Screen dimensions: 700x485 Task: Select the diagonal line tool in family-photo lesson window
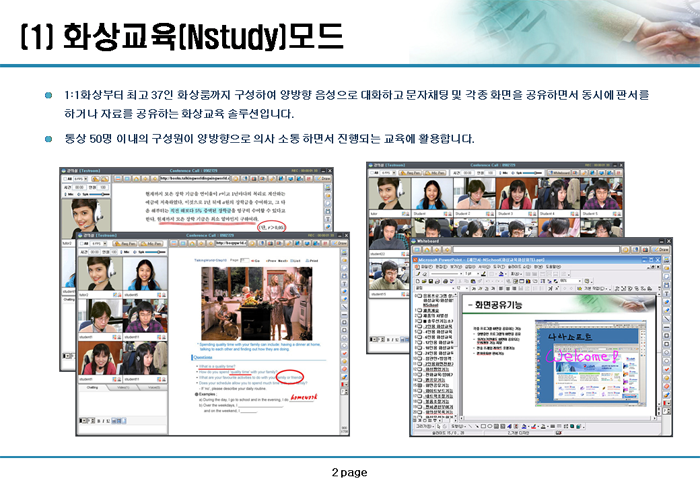344,306
